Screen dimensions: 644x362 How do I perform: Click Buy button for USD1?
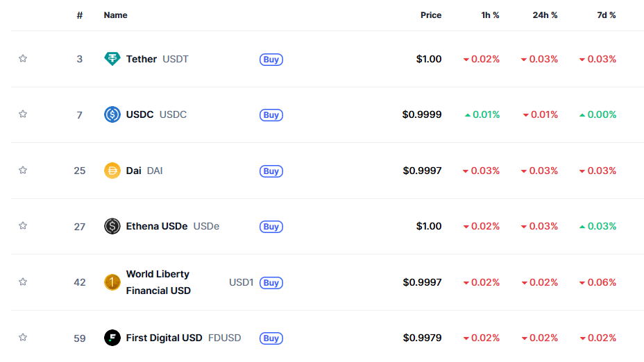pos(271,283)
